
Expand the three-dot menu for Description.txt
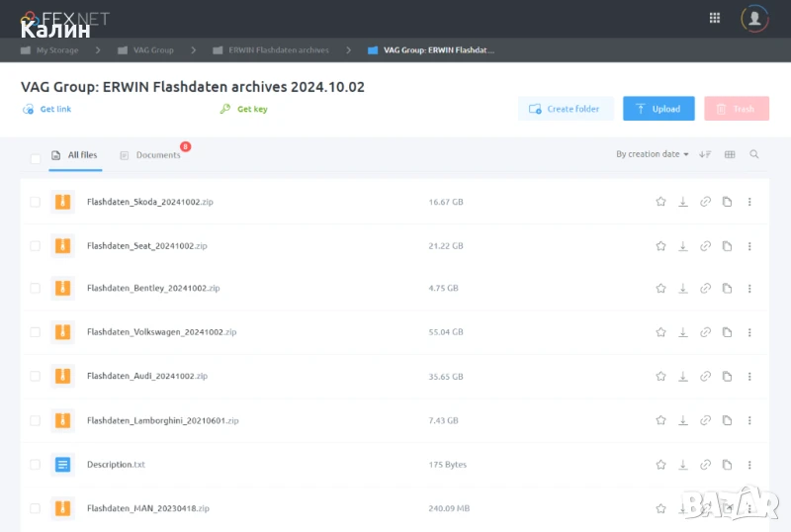coord(749,464)
